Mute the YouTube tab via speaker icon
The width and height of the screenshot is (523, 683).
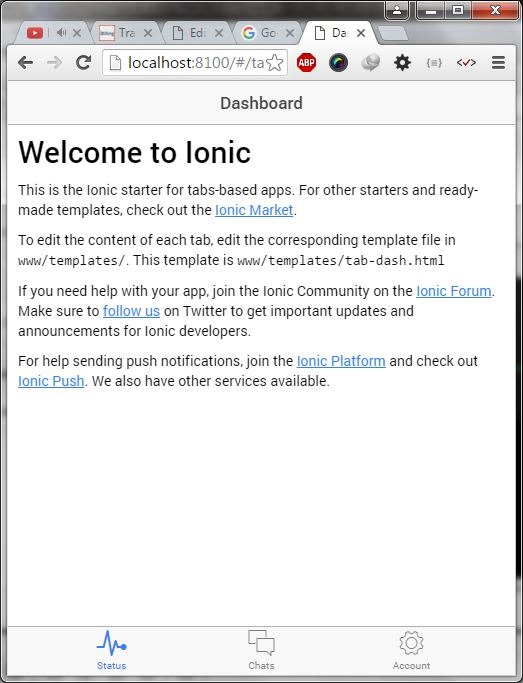61,33
